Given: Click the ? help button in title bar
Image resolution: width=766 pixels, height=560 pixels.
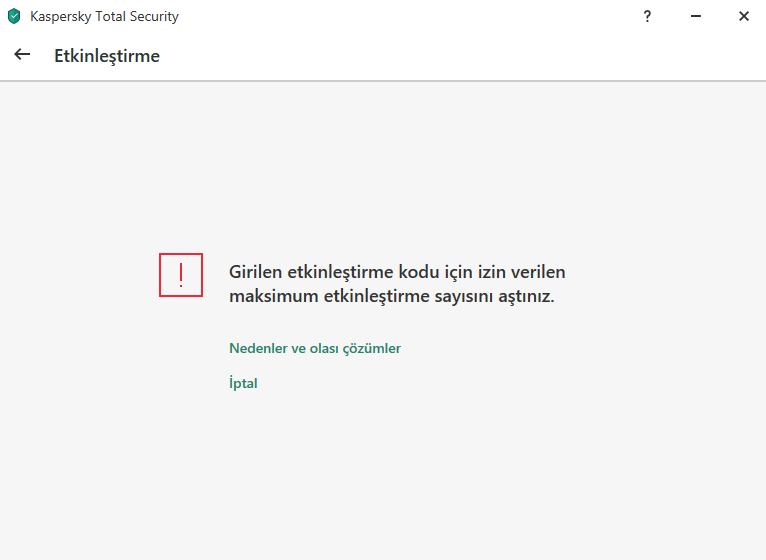Looking at the screenshot, I should [647, 17].
